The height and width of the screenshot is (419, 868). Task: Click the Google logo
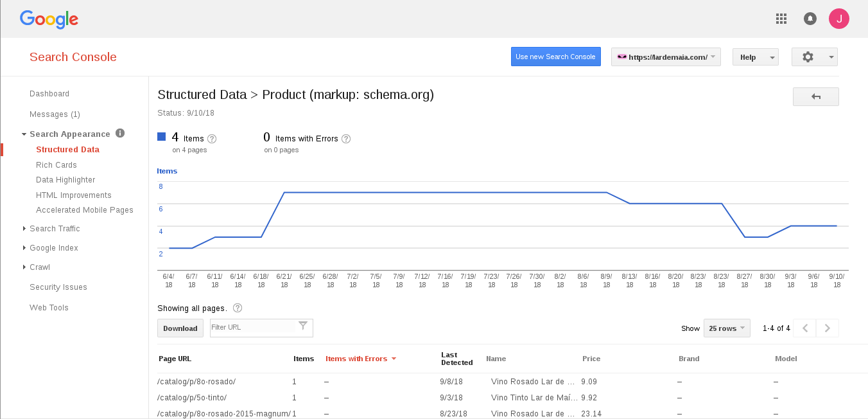(49, 19)
